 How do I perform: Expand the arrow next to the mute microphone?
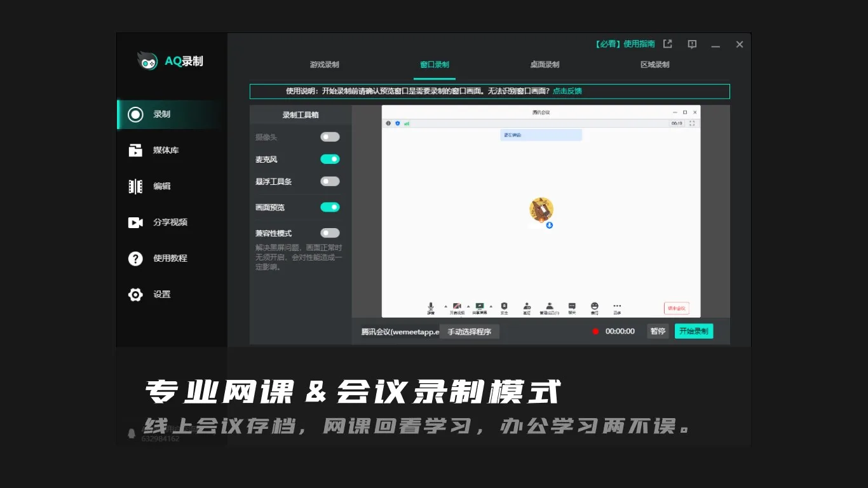click(x=445, y=306)
